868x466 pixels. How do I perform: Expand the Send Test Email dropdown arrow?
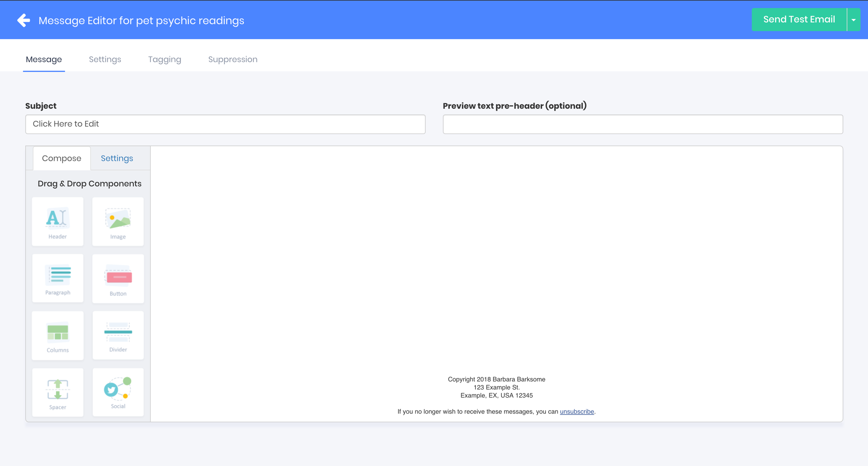[x=854, y=20]
